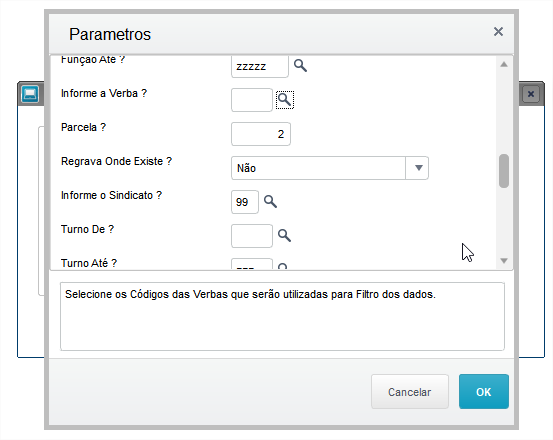
Task: Confirm parameters with the OK button
Action: pos(484,392)
